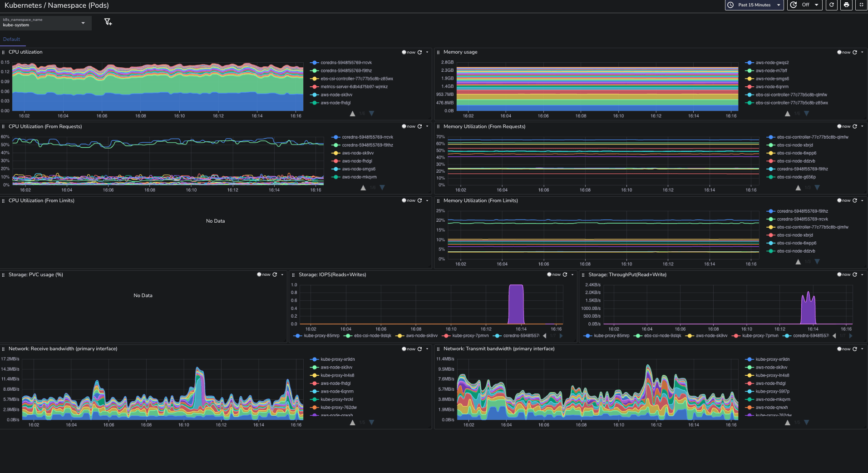Click the clock icon in the time range picker

730,5
